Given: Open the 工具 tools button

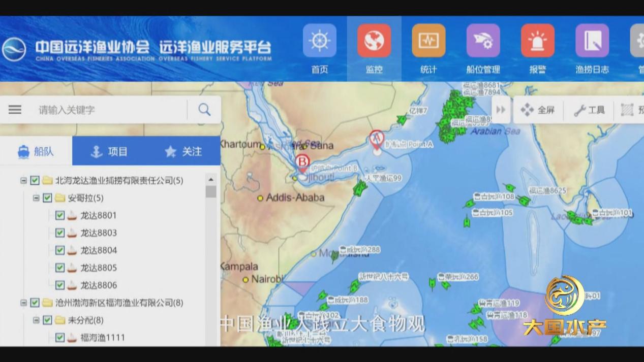Looking at the screenshot, I should [590, 110].
